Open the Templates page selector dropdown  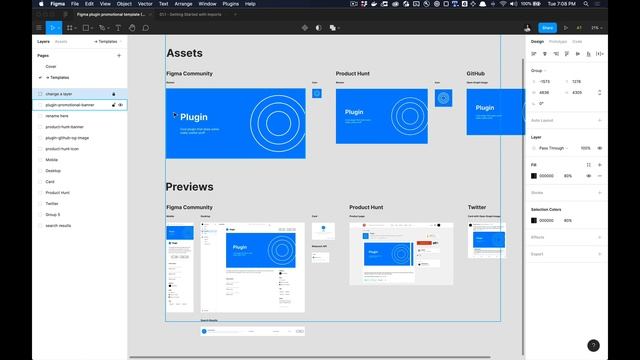[x=108, y=42]
